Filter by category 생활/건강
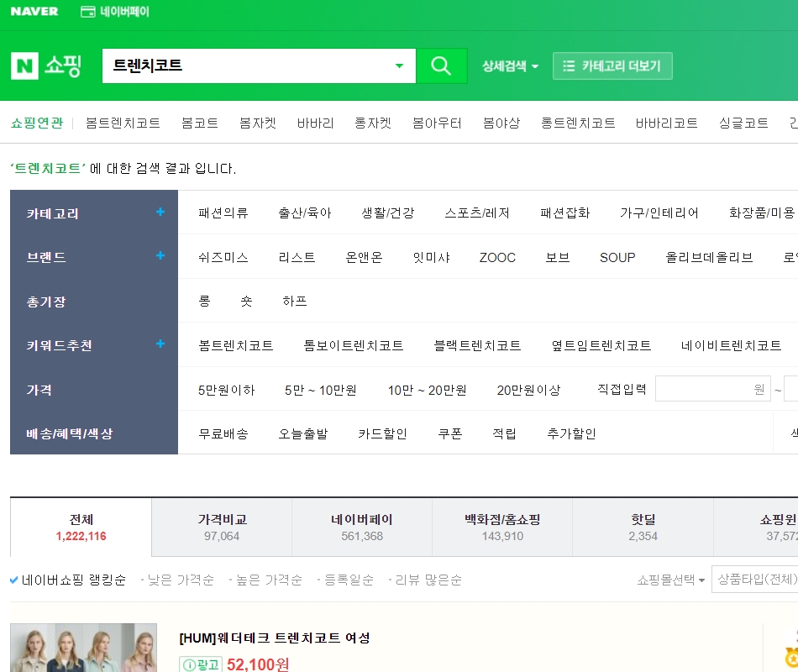The image size is (798, 672). click(388, 213)
